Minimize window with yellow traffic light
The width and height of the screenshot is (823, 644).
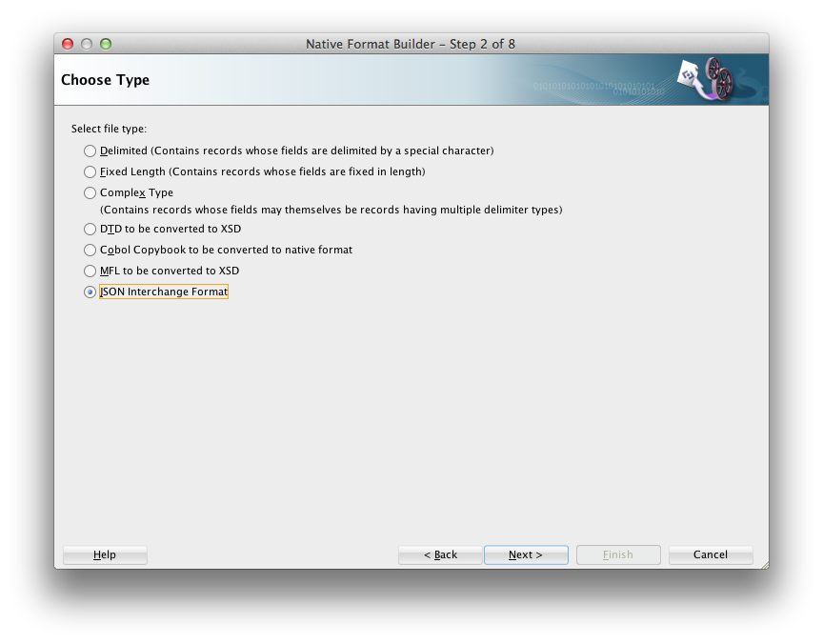(x=86, y=43)
